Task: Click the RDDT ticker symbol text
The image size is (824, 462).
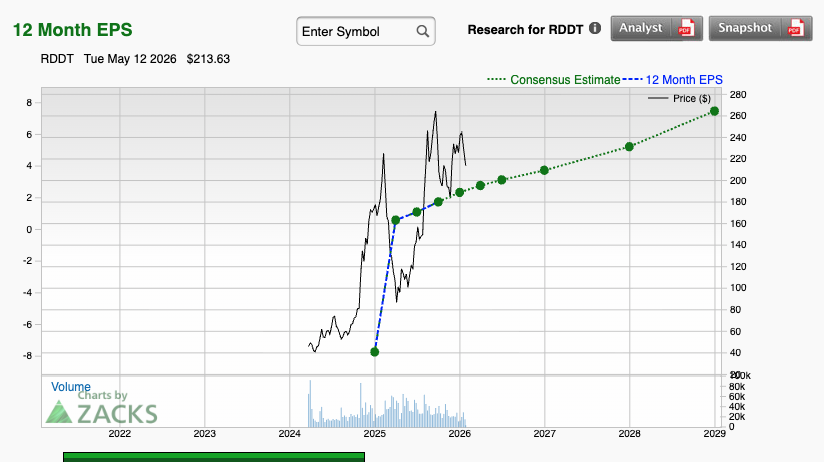Action: pos(57,59)
